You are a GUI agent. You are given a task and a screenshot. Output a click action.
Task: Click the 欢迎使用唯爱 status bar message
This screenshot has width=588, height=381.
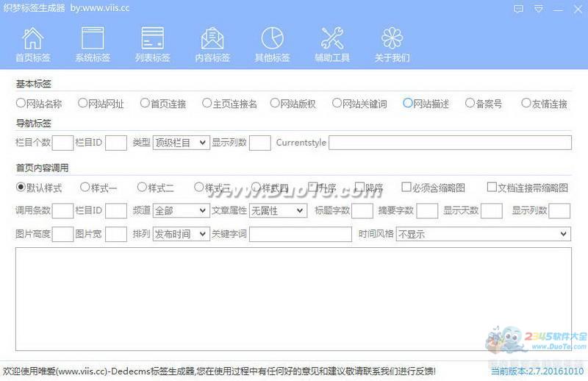(219, 371)
